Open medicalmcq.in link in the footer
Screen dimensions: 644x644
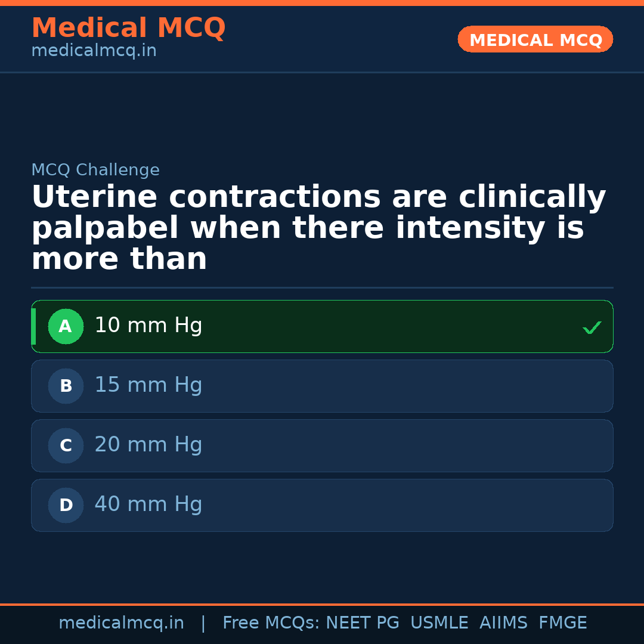[x=121, y=623]
